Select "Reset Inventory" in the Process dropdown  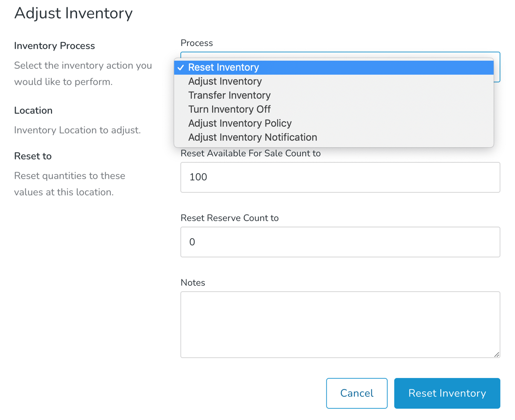click(x=223, y=67)
